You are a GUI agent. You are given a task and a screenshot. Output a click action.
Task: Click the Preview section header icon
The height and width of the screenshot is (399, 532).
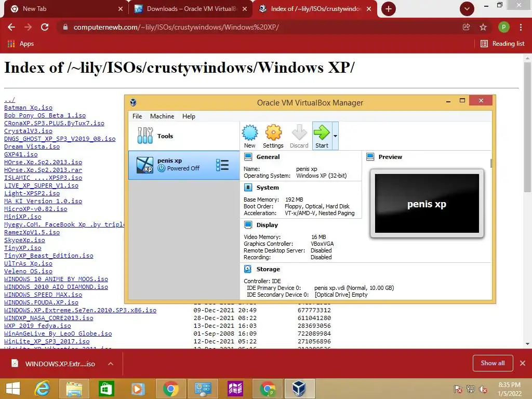coord(370,157)
